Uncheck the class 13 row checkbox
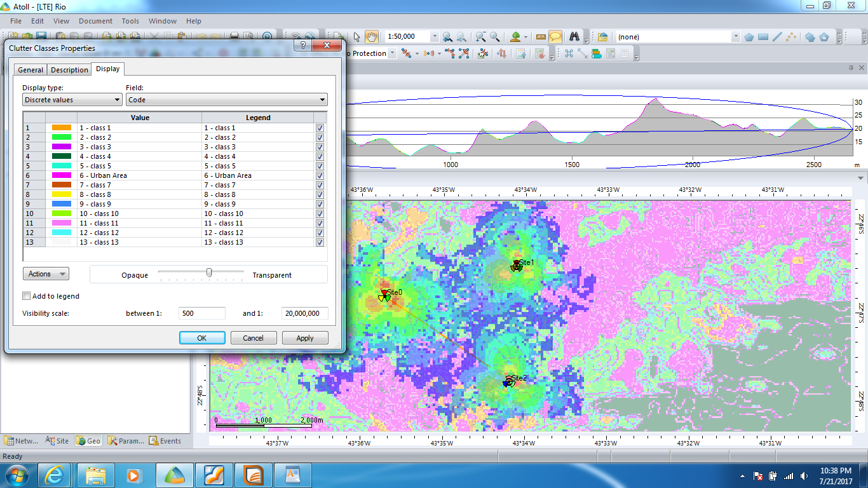 [320, 242]
